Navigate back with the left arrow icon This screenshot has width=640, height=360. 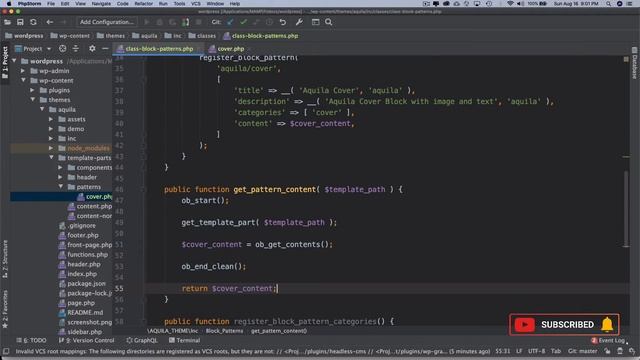click(49, 22)
